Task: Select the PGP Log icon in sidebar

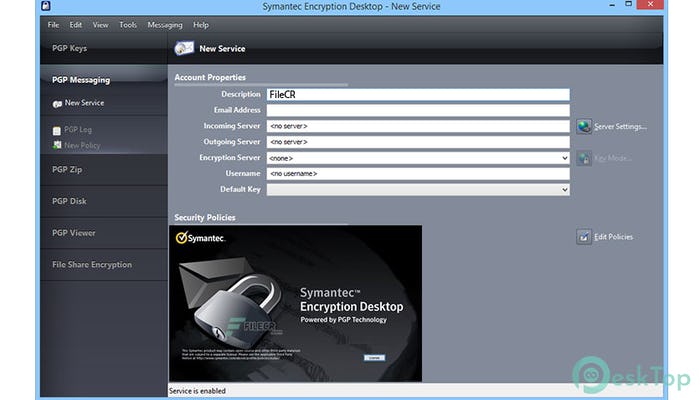Action: point(57,130)
